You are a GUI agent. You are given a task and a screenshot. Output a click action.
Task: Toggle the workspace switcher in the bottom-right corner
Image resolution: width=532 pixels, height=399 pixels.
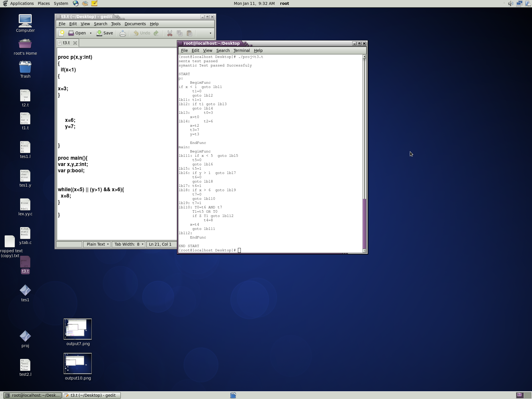(521, 395)
